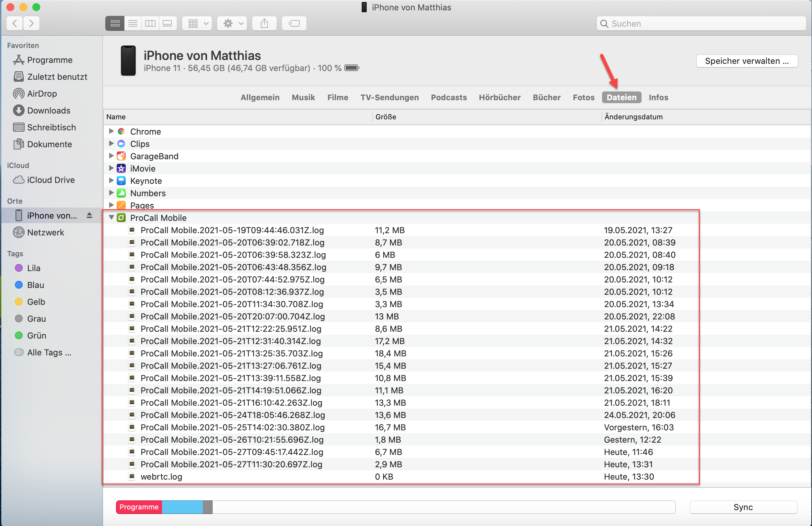The height and width of the screenshot is (526, 812).
Task: Expand the Clips disclosure triangle
Action: 111,143
